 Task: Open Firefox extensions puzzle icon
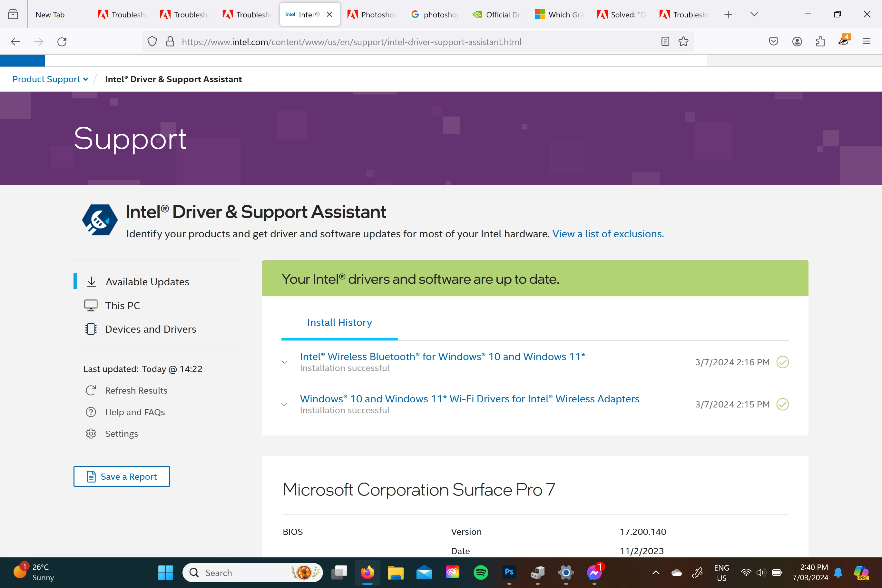[820, 42]
